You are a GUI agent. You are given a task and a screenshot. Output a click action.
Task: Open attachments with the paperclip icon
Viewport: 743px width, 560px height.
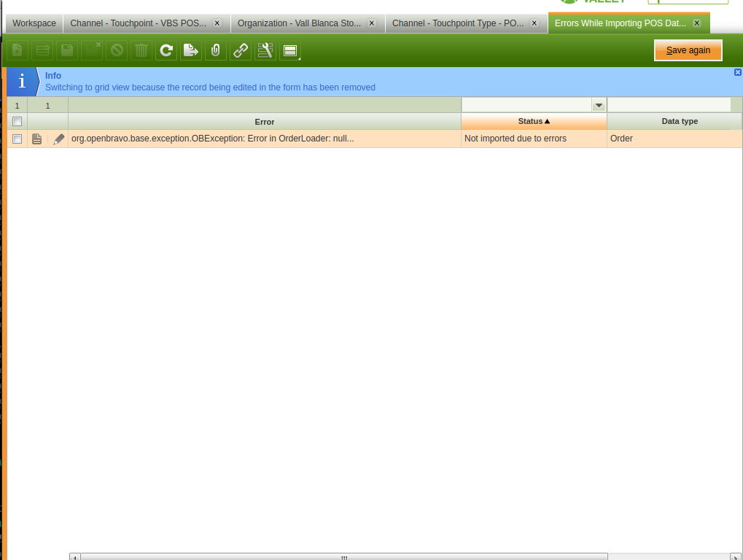[216, 50]
